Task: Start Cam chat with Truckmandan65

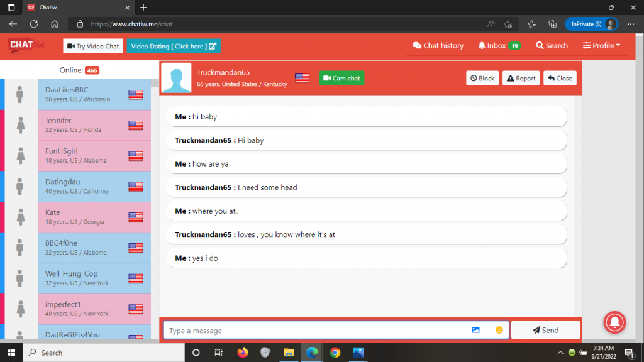Action: coord(341,79)
